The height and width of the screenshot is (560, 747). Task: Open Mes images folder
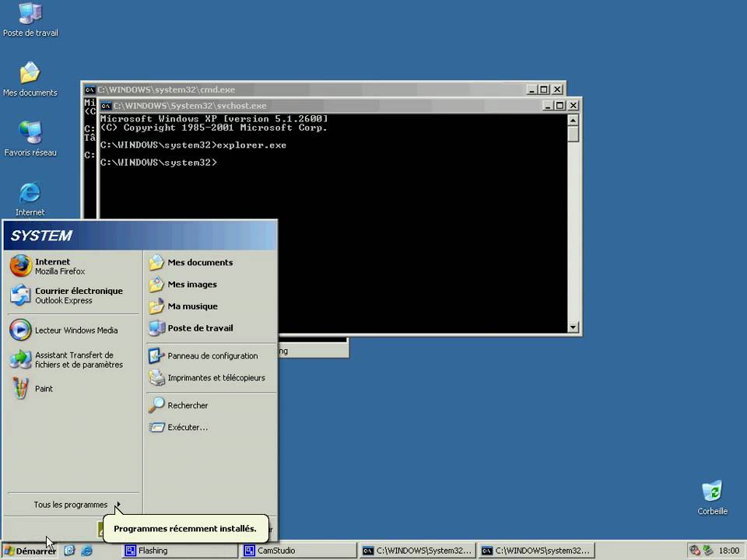click(x=211, y=285)
